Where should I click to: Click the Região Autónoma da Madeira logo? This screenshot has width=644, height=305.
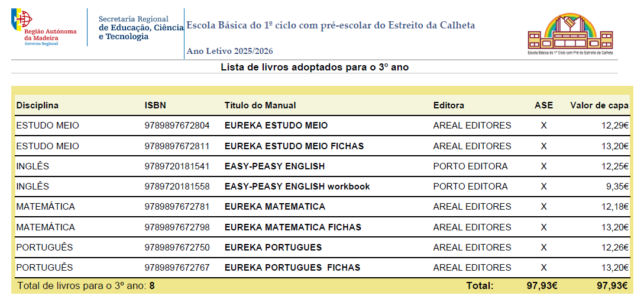click(x=44, y=27)
